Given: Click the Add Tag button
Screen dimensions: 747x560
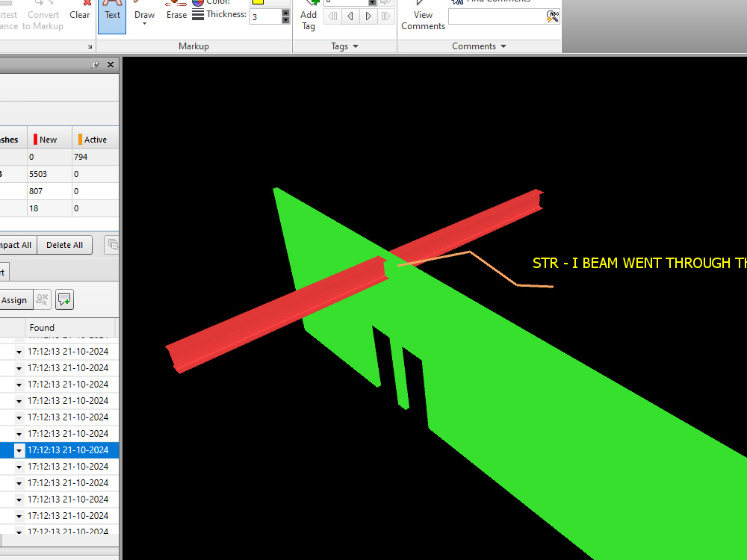Looking at the screenshot, I should (309, 18).
